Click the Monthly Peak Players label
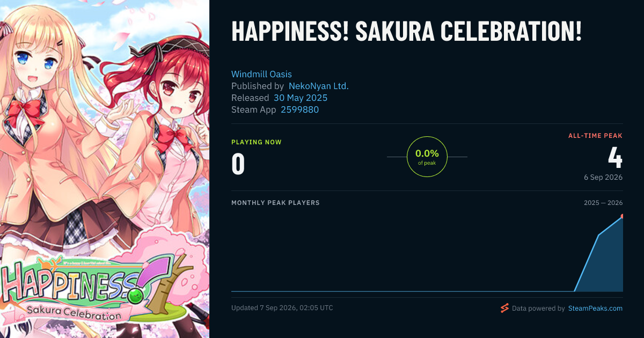This screenshot has height=338, width=644. [275, 203]
